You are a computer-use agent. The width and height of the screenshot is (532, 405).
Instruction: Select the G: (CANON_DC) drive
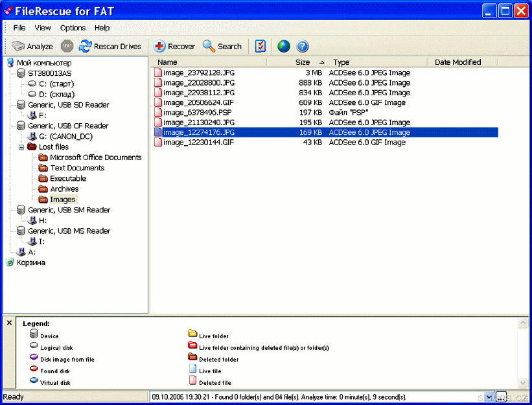[65, 137]
